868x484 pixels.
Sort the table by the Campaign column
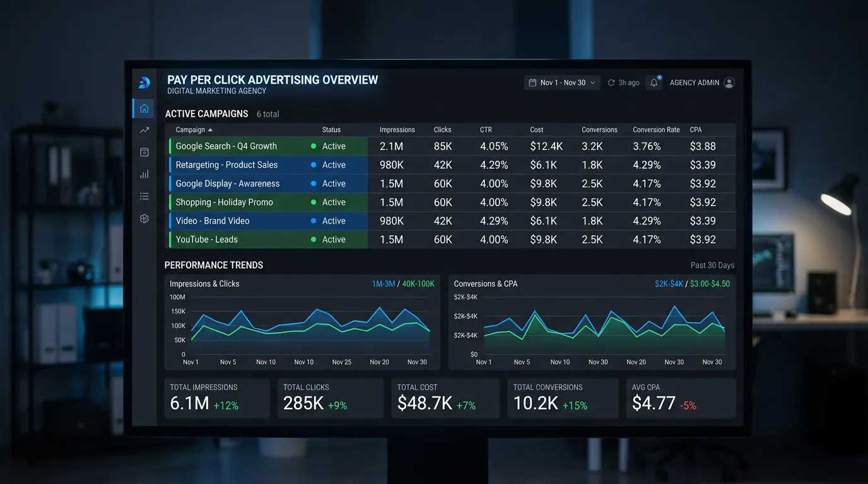click(194, 130)
